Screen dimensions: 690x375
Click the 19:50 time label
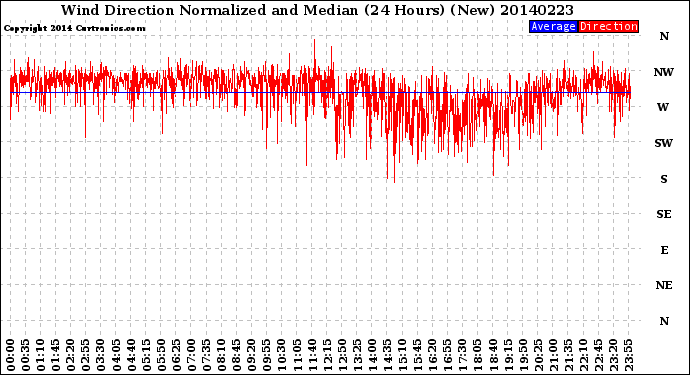[x=523, y=355]
